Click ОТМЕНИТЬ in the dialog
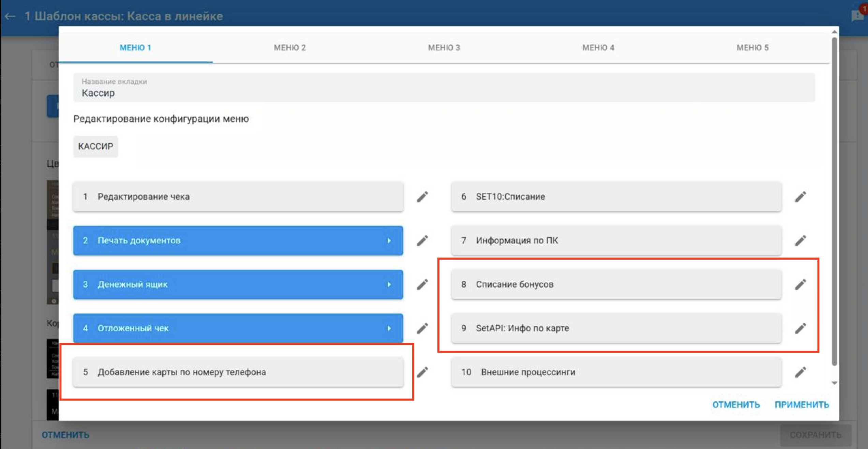The width and height of the screenshot is (868, 449). click(736, 405)
